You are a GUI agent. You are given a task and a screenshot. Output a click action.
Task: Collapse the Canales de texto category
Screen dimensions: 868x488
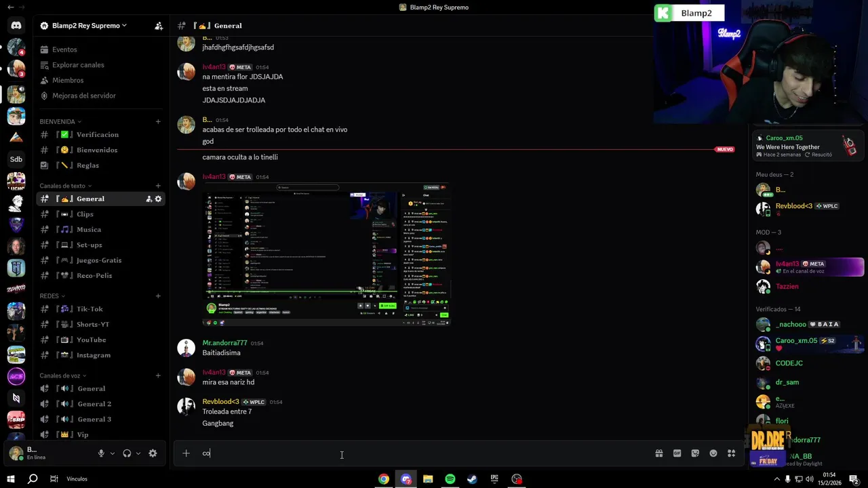click(66, 186)
